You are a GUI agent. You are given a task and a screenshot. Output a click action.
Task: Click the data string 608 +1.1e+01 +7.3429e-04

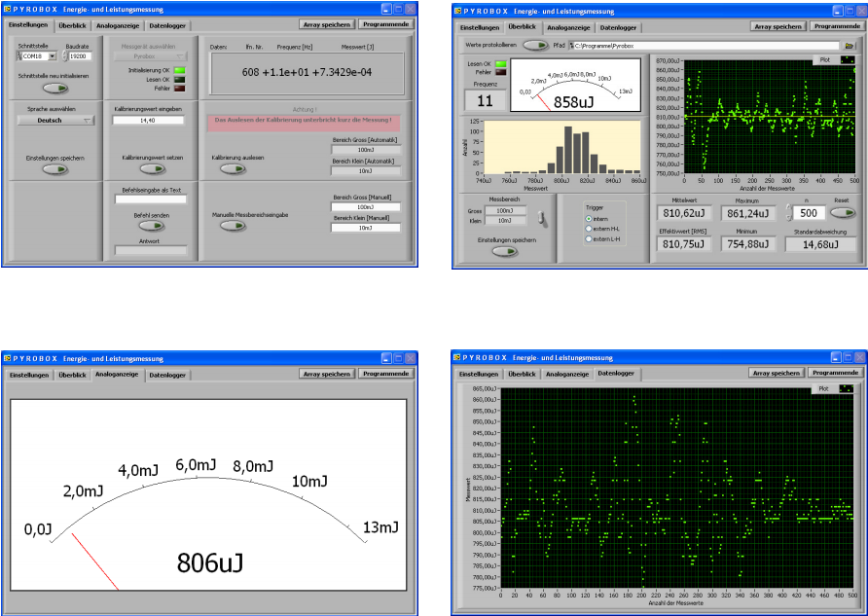tap(307, 72)
